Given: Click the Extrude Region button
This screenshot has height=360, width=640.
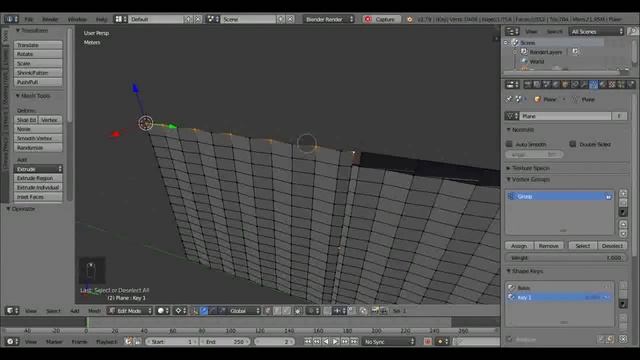Looking at the screenshot, I should tap(38, 178).
